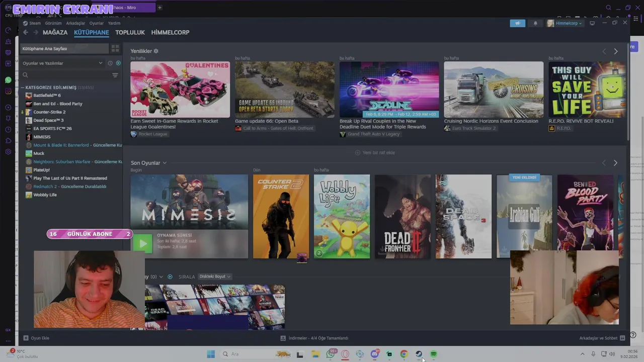Open Steam notifications bell
644x362 pixels.
(x=535, y=23)
